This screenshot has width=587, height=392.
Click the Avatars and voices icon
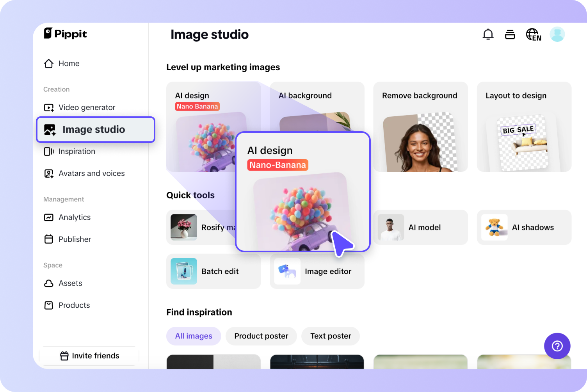48,173
